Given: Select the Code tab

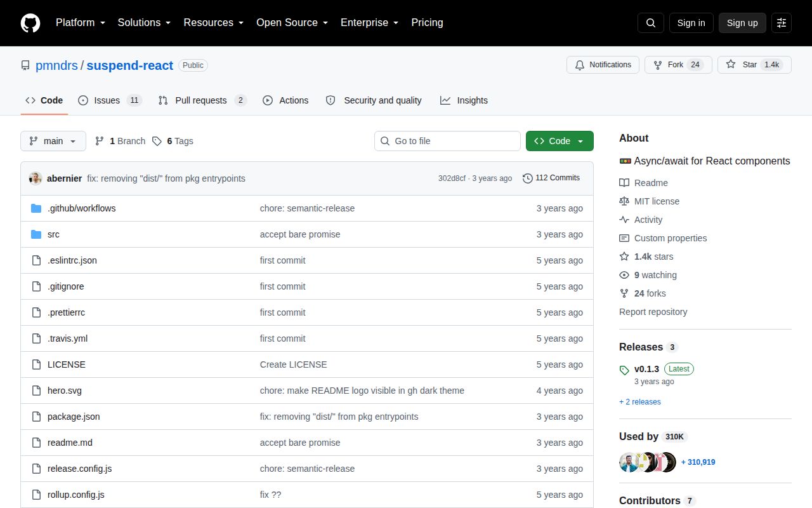Looking at the screenshot, I should pyautogui.click(x=44, y=100).
